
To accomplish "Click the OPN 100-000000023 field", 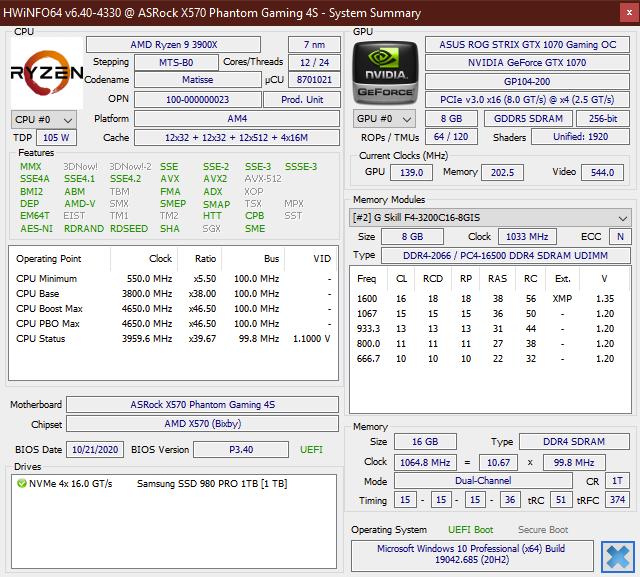I will (198, 100).
